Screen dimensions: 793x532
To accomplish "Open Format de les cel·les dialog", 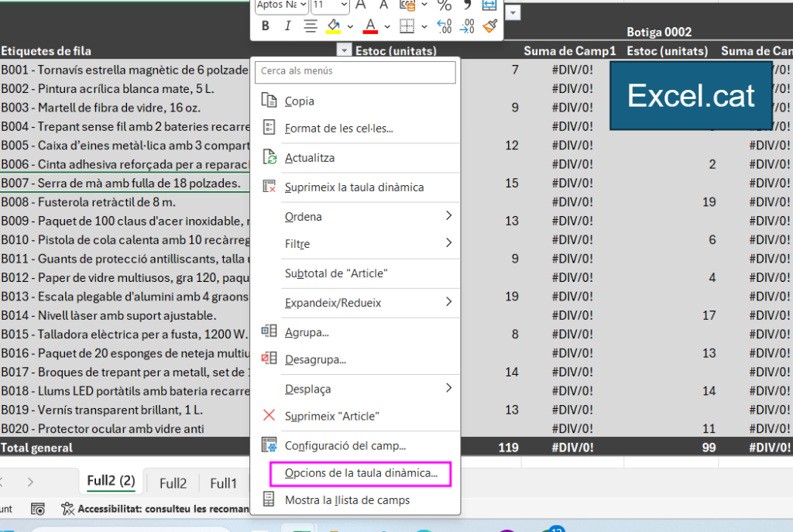I will [x=355, y=128].
